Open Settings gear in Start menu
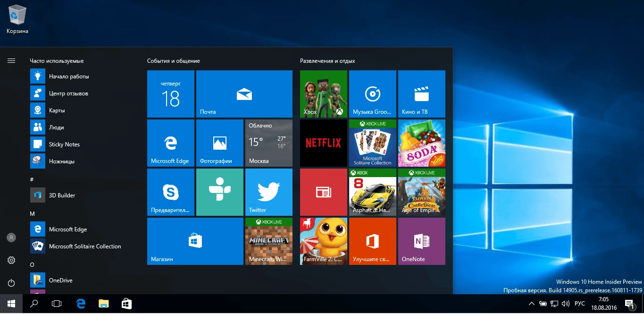 coord(11,260)
